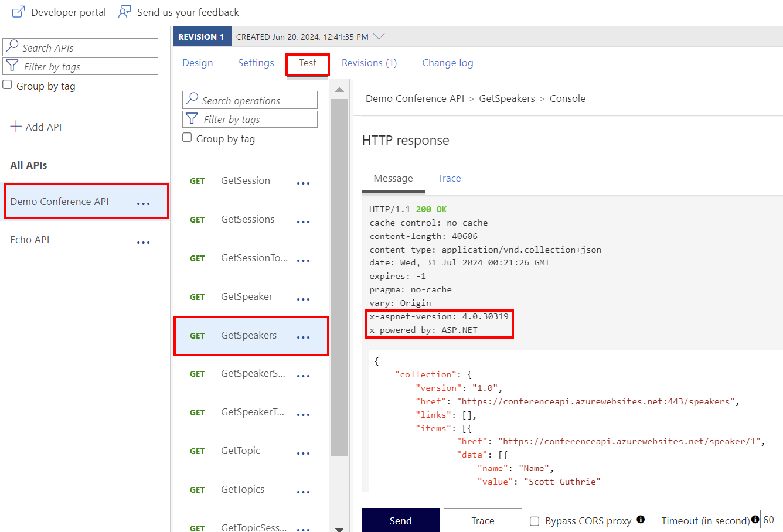Click the Timeout seconds field showing 60
This screenshot has width=783, height=532.
click(x=771, y=520)
